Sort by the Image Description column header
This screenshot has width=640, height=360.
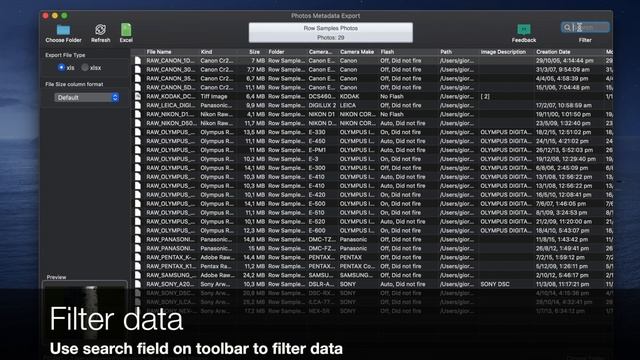(x=503, y=52)
